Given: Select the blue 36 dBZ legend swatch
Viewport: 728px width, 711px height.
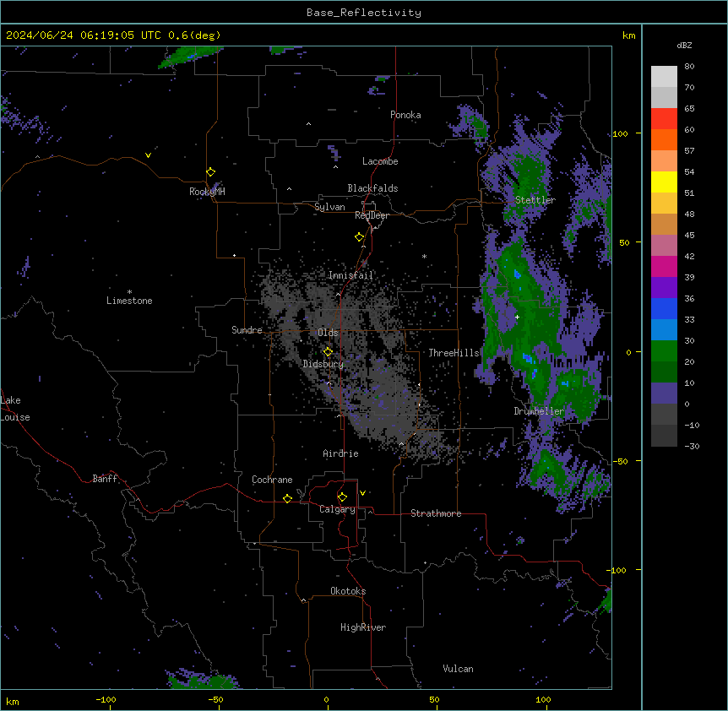Looking at the screenshot, I should [664, 308].
